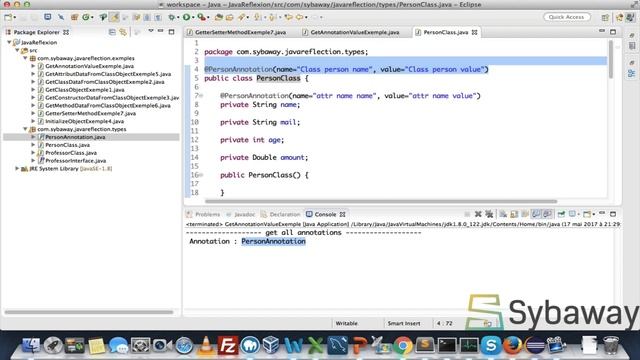This screenshot has height=360, width=640.
Task: Open Firefox from the Dock
Action: click(512, 346)
